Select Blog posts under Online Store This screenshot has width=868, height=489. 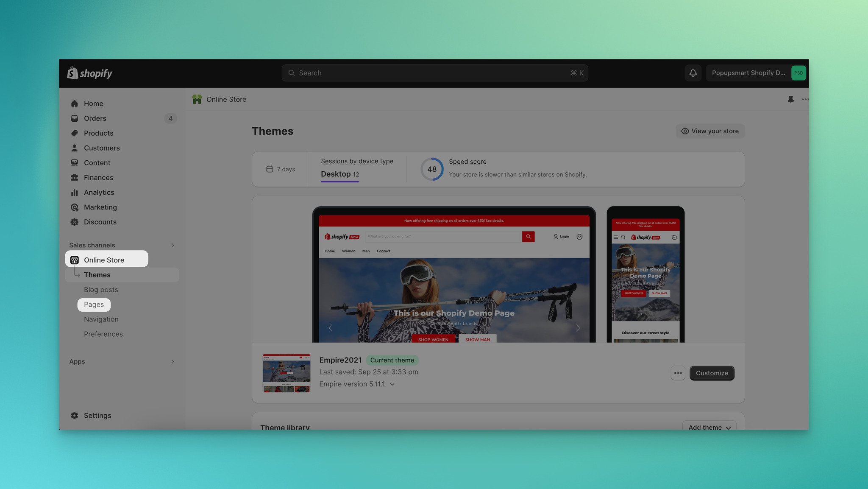click(x=101, y=290)
